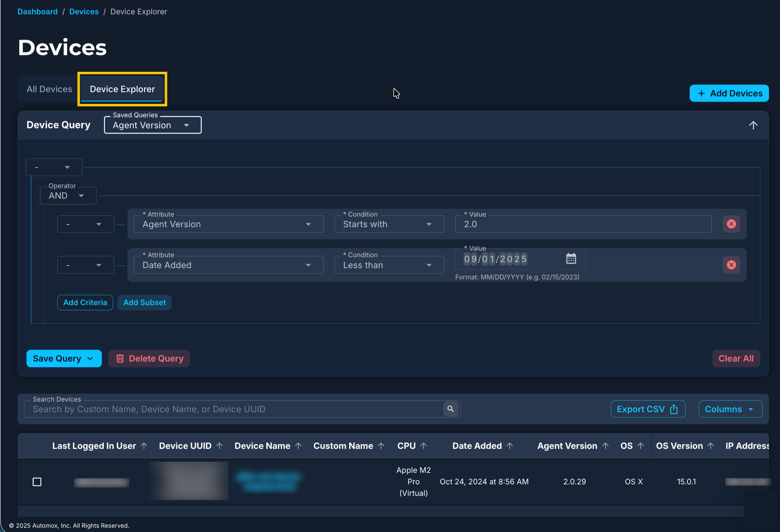Open the AND Operator dropdown

(68, 196)
